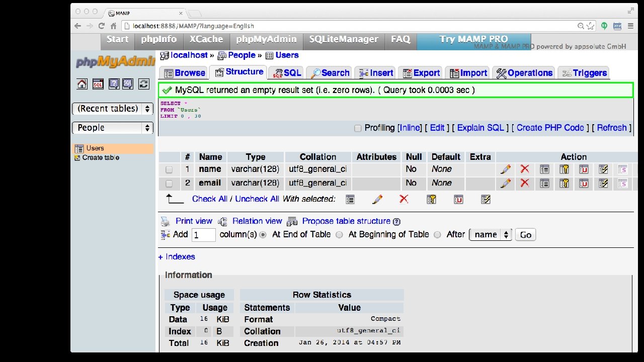644x362 pixels.
Task: Select the After column radio
Action: [437, 235]
